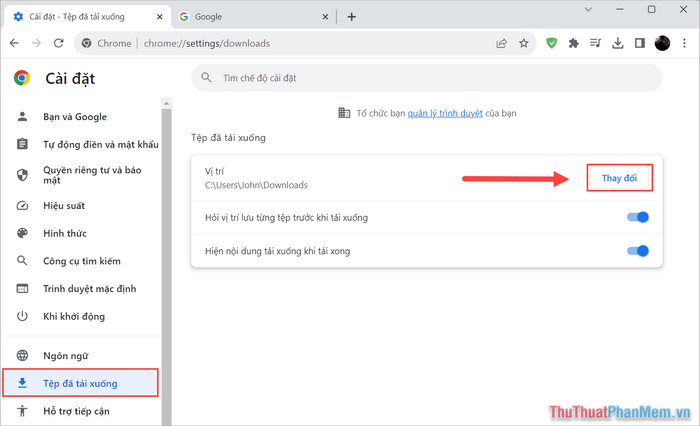This screenshot has width=700, height=426.
Task: Select Tệp đã tải xuống in sidebar
Action: tap(80, 383)
